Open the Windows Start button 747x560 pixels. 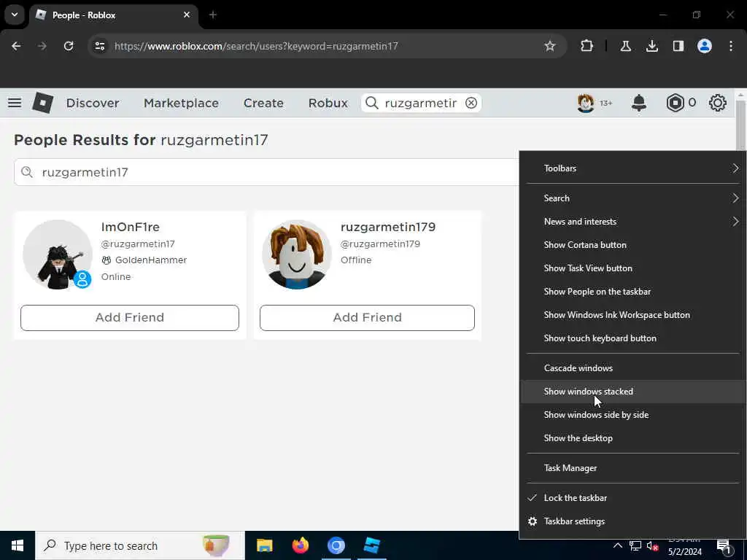coord(18,545)
